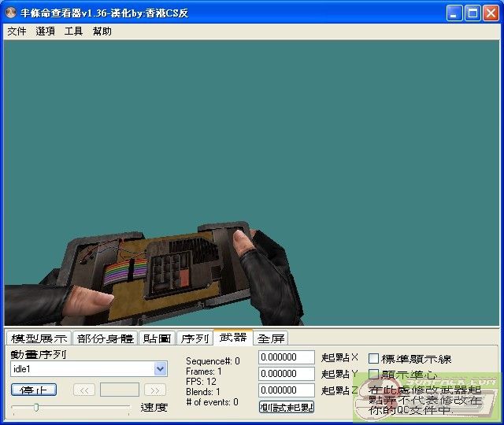
Task: Switch to the 序列 tab
Action: (195, 338)
